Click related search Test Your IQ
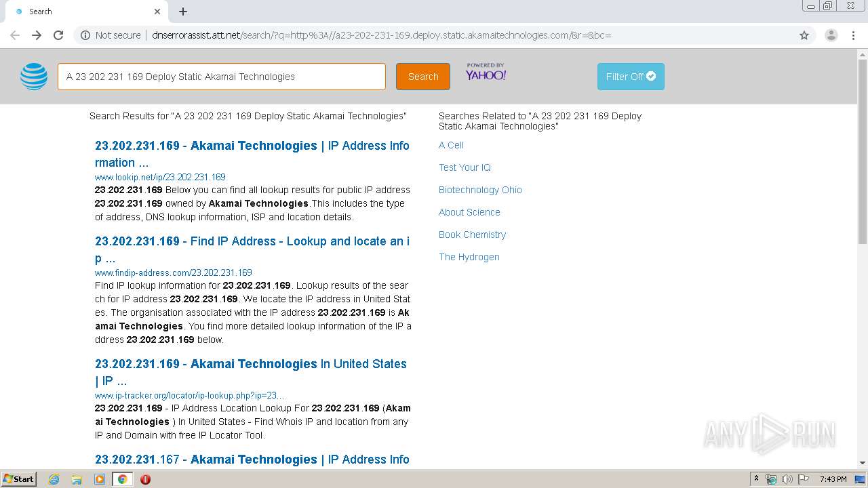The height and width of the screenshot is (488, 868). tap(465, 167)
